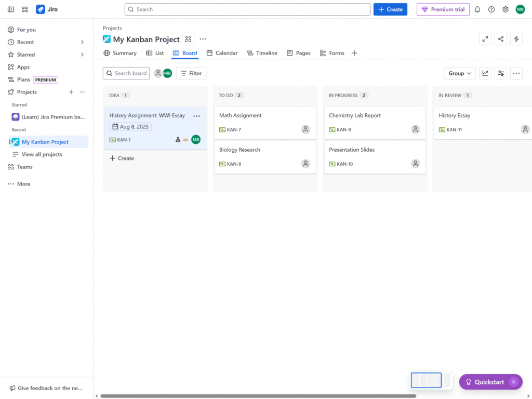532x399 pixels.
Task: Open Teams in the sidebar
Action: pyautogui.click(x=46, y=167)
